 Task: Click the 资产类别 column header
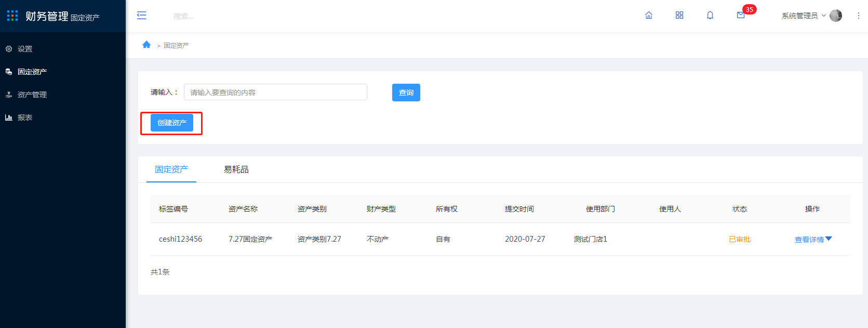(x=312, y=209)
